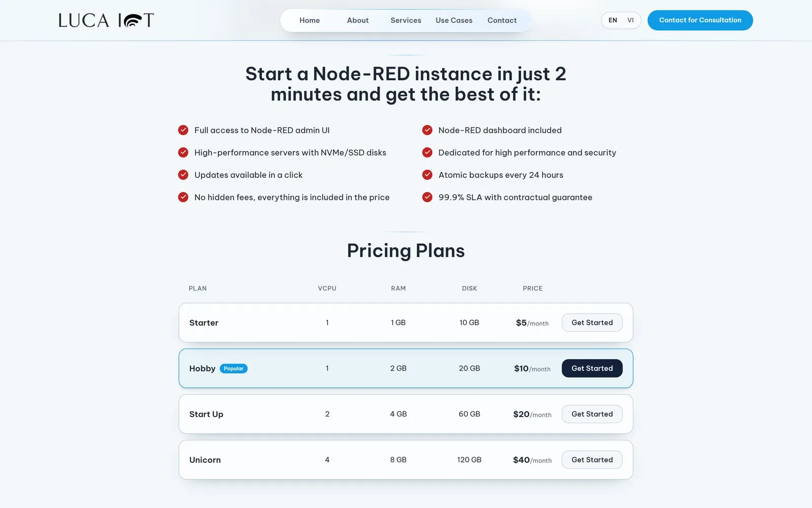Click the $10/month price

[532, 369]
